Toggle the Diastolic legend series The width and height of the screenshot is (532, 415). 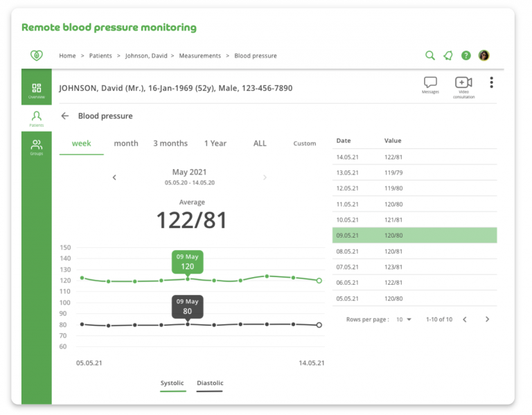[x=210, y=384]
